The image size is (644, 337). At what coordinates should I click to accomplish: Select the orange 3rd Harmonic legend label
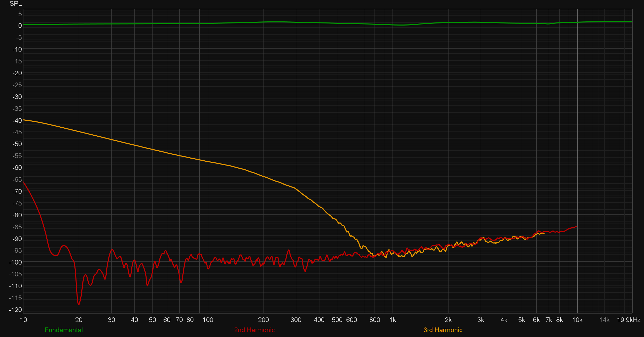point(443,330)
